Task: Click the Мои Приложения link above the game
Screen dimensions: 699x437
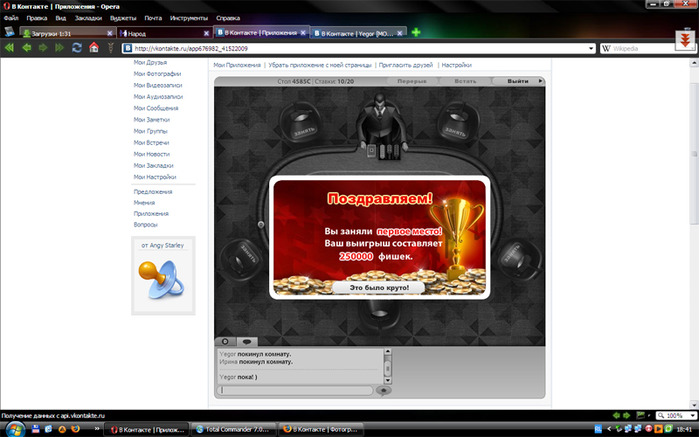Action: click(x=237, y=65)
